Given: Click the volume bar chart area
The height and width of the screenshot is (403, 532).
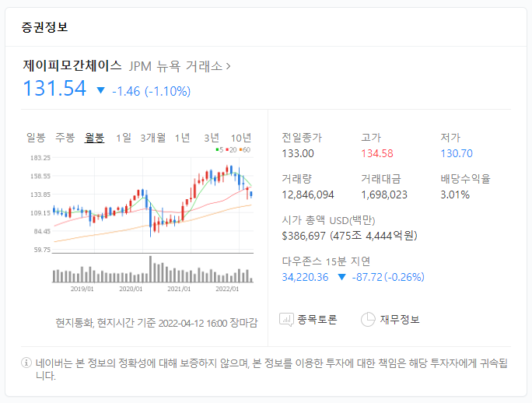Looking at the screenshot, I should coord(152,269).
